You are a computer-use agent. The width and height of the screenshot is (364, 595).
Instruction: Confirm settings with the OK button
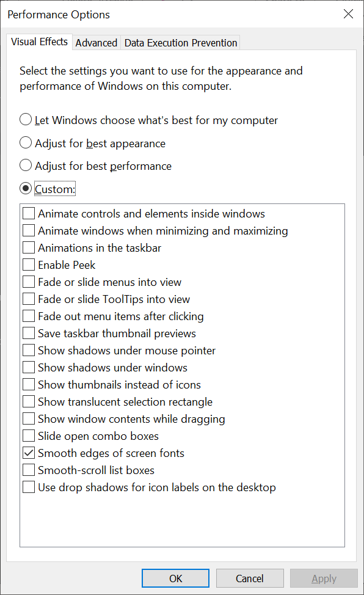tap(175, 579)
